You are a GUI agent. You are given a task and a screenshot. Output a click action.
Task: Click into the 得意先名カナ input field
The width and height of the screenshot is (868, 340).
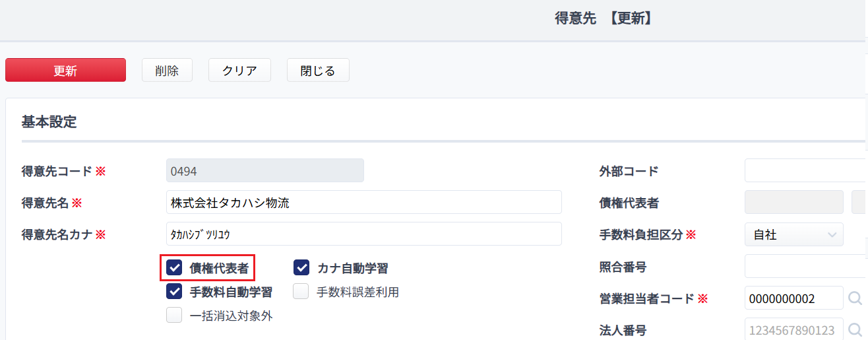click(x=364, y=234)
